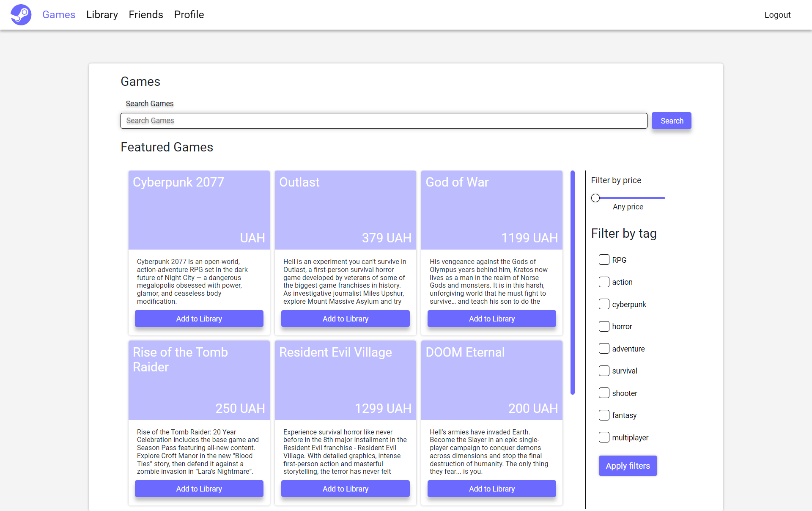This screenshot has height=511, width=812.
Task: Click the Apply filters button
Action: (628, 466)
